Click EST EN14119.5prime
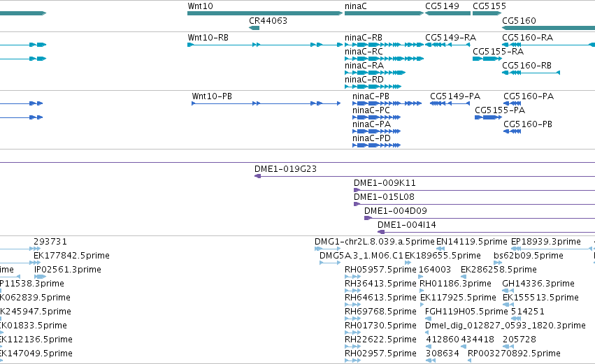595x364 pixels. tap(440, 249)
